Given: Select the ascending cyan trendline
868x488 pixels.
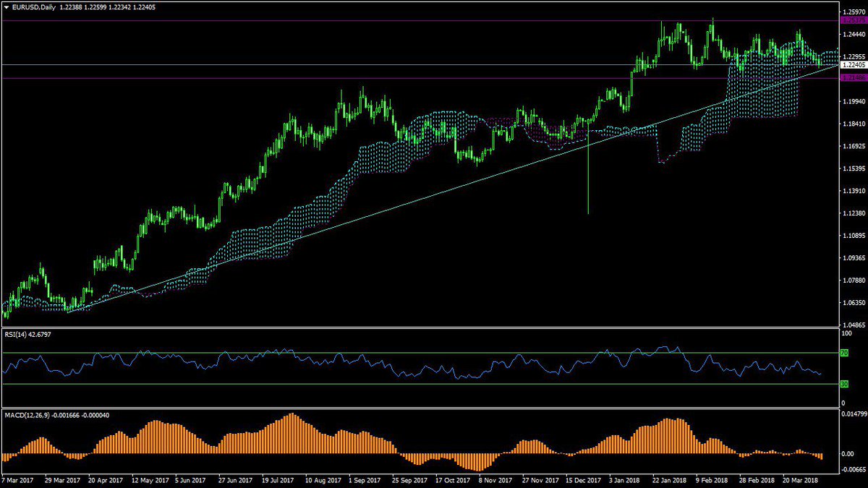Looking at the screenshot, I should tap(452, 189).
